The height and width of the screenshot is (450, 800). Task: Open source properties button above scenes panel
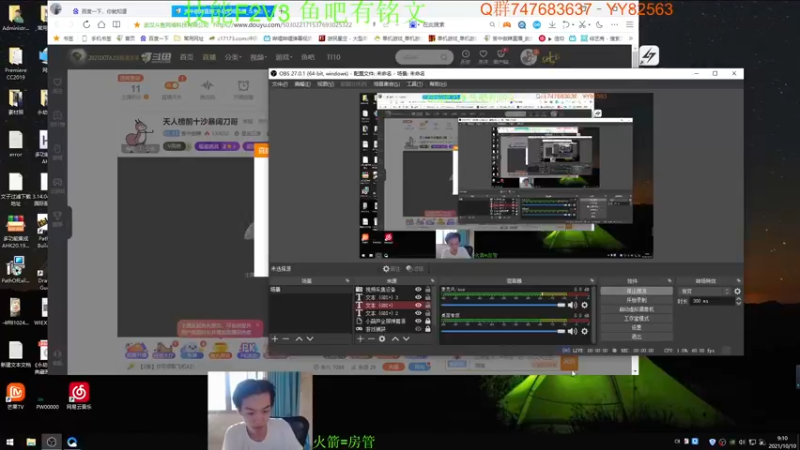391,269
